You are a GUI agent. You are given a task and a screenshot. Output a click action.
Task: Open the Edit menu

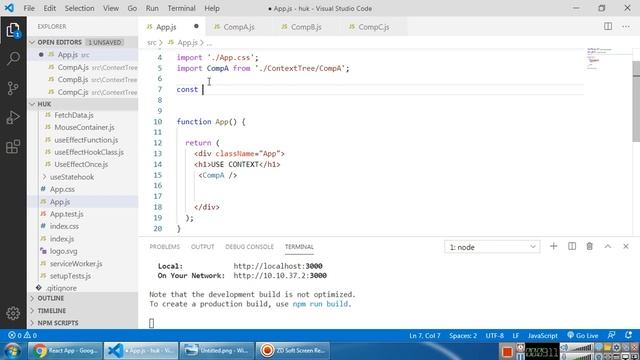pyautogui.click(x=49, y=8)
